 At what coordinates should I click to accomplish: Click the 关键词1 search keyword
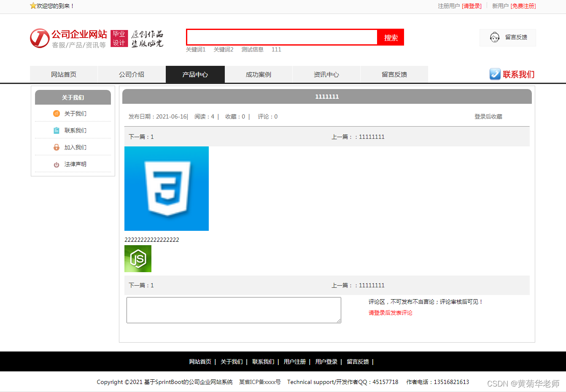point(196,49)
